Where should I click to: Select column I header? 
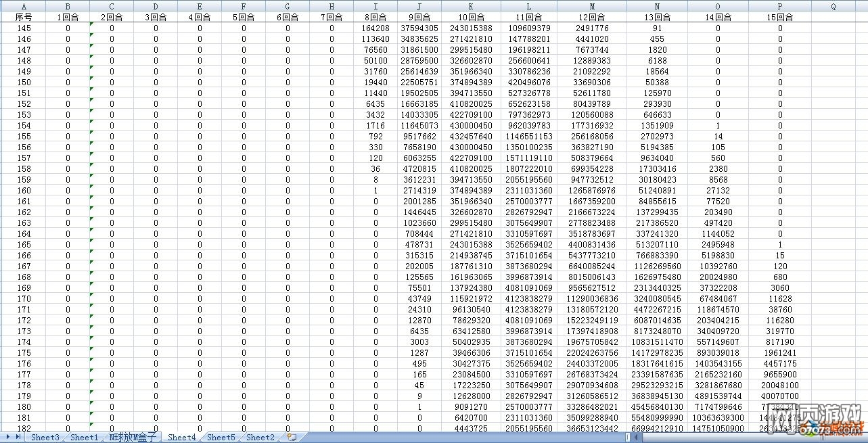pos(375,6)
